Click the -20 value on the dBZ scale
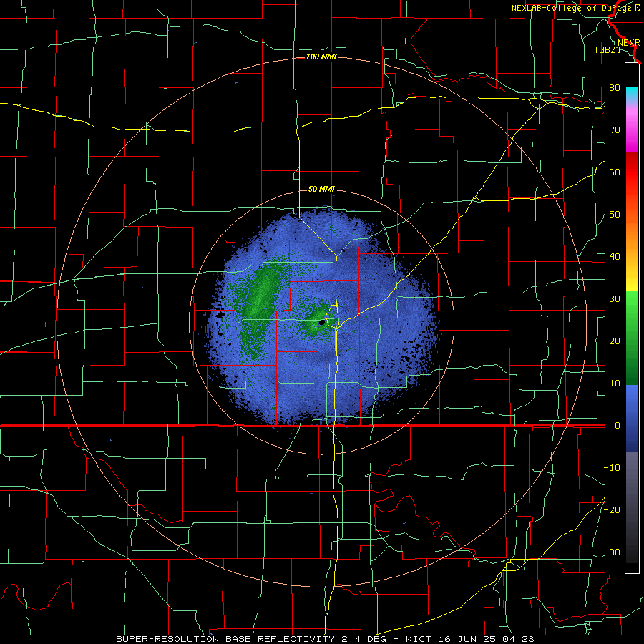The height and width of the screenshot is (644, 644). [x=612, y=509]
